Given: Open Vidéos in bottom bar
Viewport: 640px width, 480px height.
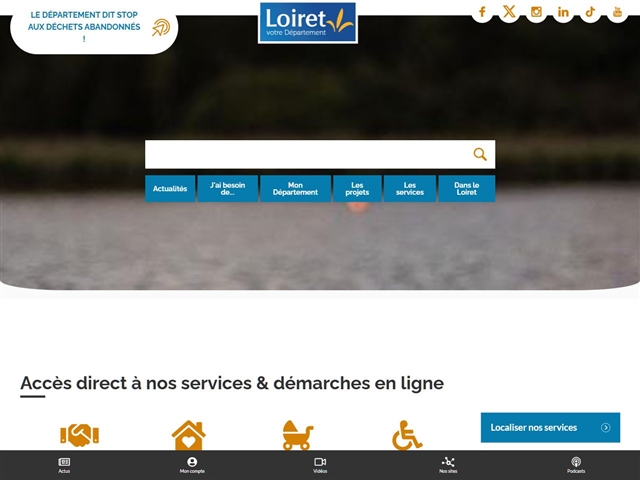Looking at the screenshot, I should 320,465.
